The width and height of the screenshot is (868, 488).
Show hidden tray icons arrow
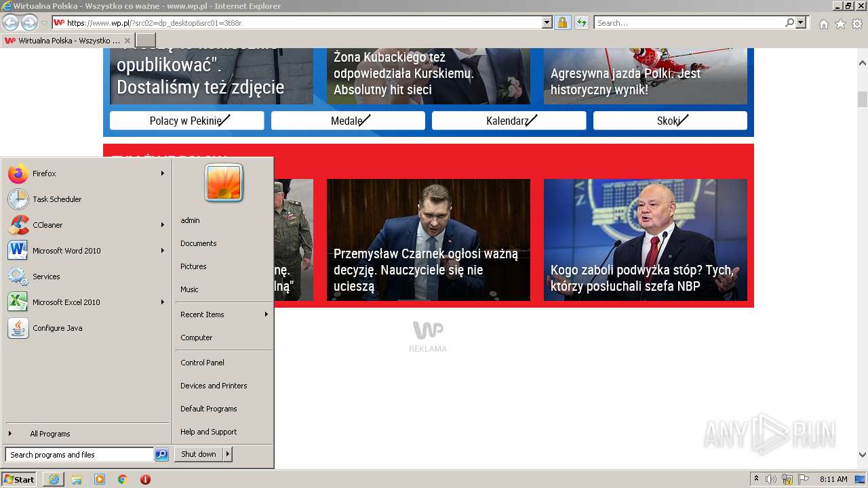click(x=756, y=479)
